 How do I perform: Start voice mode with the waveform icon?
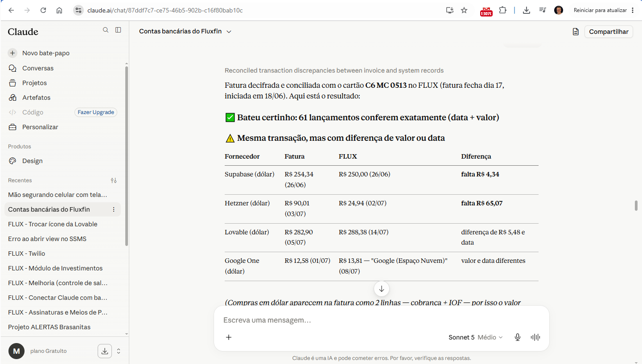click(x=535, y=337)
